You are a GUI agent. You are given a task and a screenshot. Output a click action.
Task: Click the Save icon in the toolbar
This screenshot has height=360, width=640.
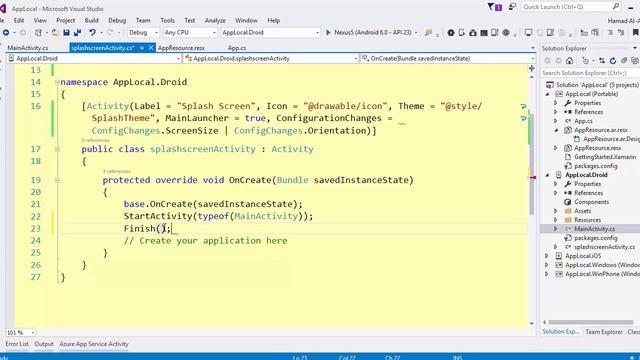coord(66,32)
